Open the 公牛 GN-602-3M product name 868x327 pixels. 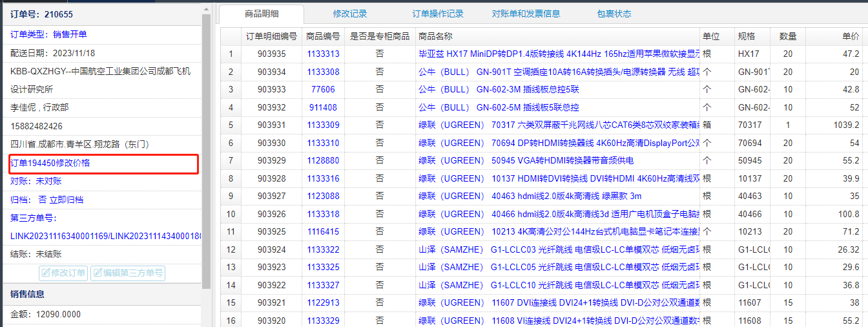click(499, 90)
